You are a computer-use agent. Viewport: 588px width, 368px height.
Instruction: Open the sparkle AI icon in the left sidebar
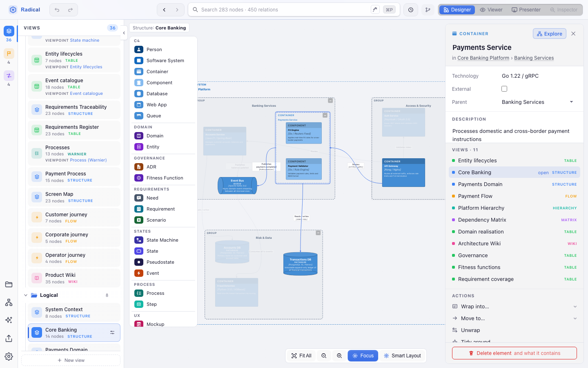pyautogui.click(x=9, y=320)
